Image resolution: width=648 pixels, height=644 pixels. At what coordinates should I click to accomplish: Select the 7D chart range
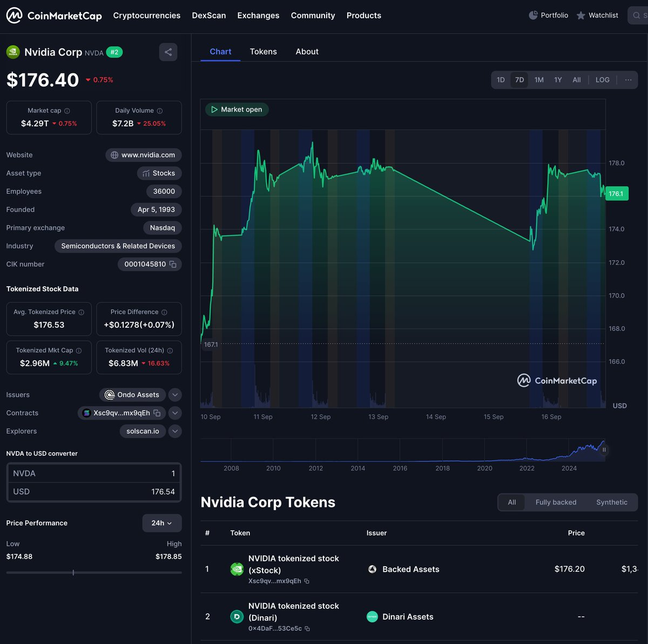coord(519,80)
